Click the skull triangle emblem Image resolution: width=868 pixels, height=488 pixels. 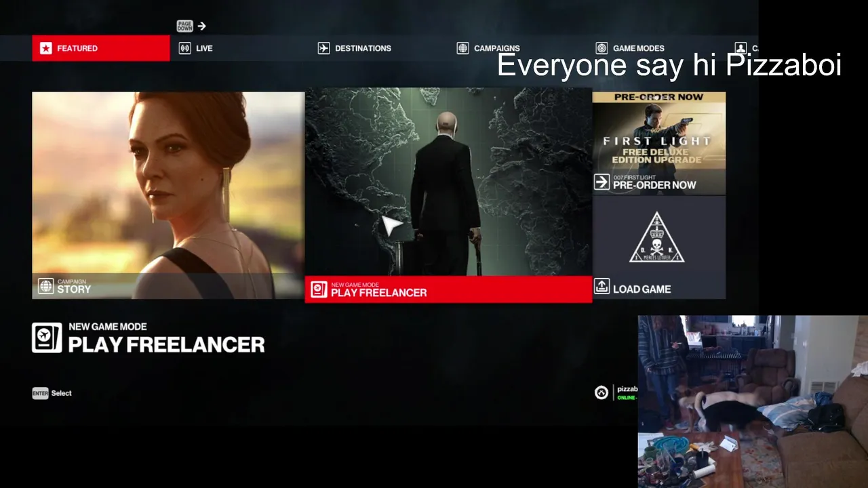click(x=656, y=237)
